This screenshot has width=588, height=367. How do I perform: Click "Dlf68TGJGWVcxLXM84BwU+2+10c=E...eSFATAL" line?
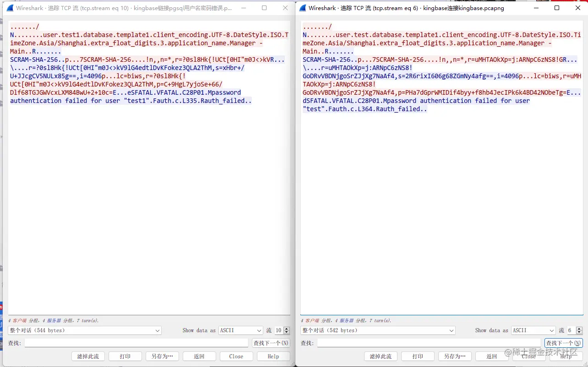[x=125, y=92]
